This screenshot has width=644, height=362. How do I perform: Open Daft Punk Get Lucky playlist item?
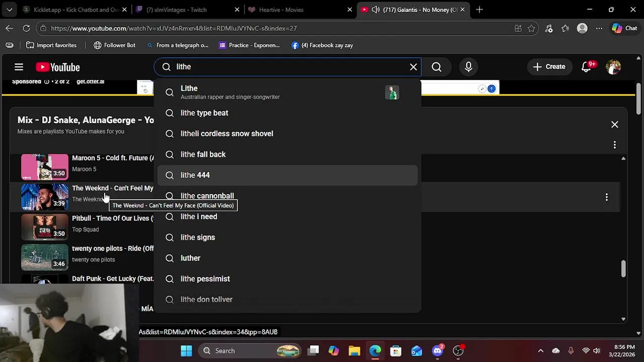point(113,279)
